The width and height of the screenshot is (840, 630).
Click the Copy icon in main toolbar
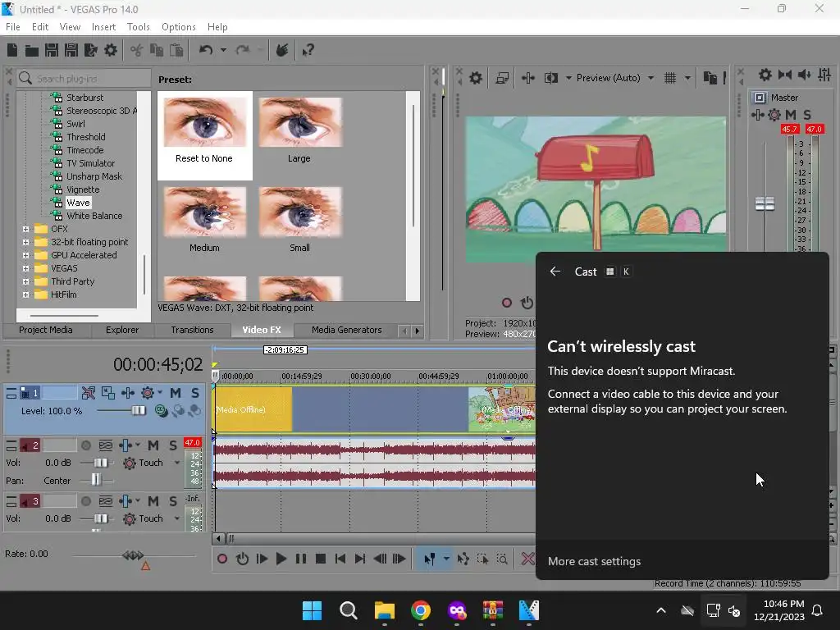click(157, 50)
